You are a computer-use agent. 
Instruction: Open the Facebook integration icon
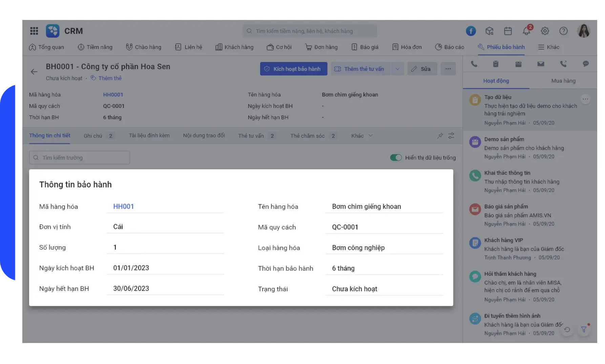point(471,31)
